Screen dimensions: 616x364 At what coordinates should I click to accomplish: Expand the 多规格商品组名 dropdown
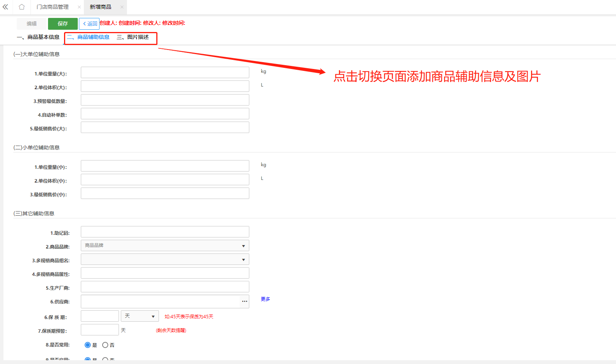pos(165,260)
